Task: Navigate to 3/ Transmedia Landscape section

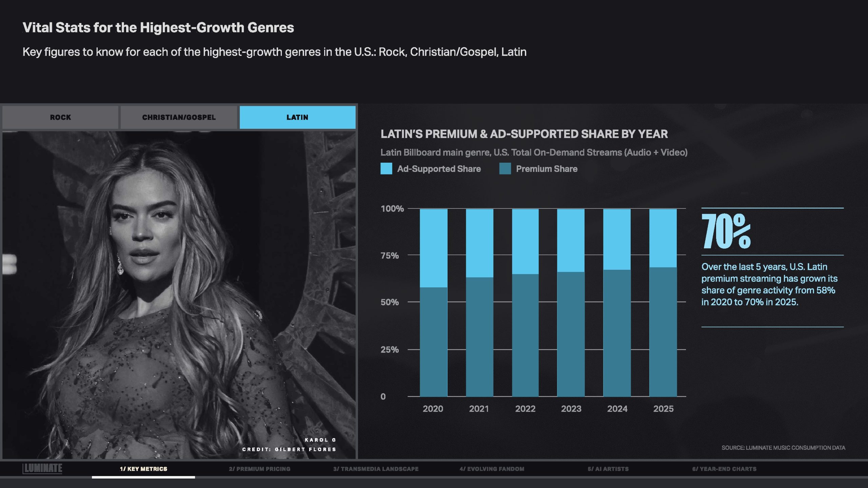Action: (x=376, y=469)
